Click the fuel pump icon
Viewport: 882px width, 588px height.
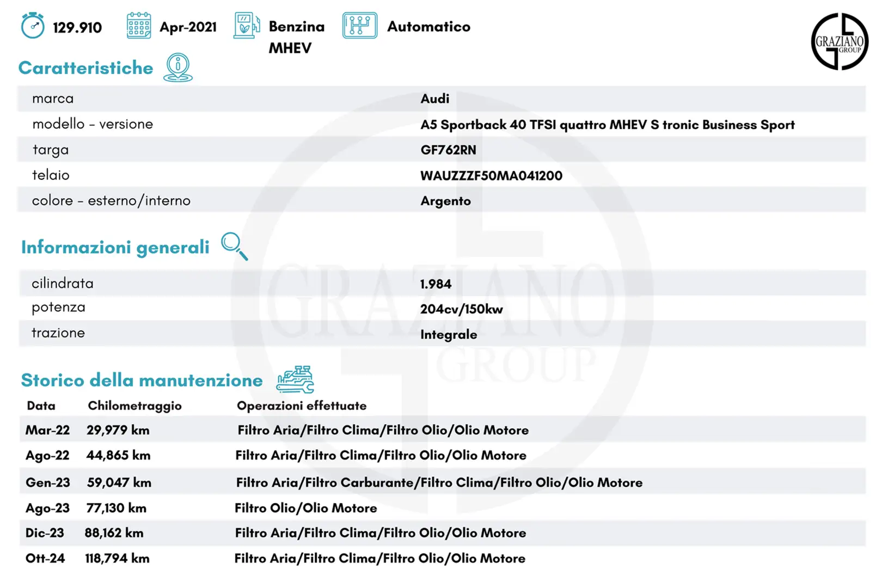(247, 26)
